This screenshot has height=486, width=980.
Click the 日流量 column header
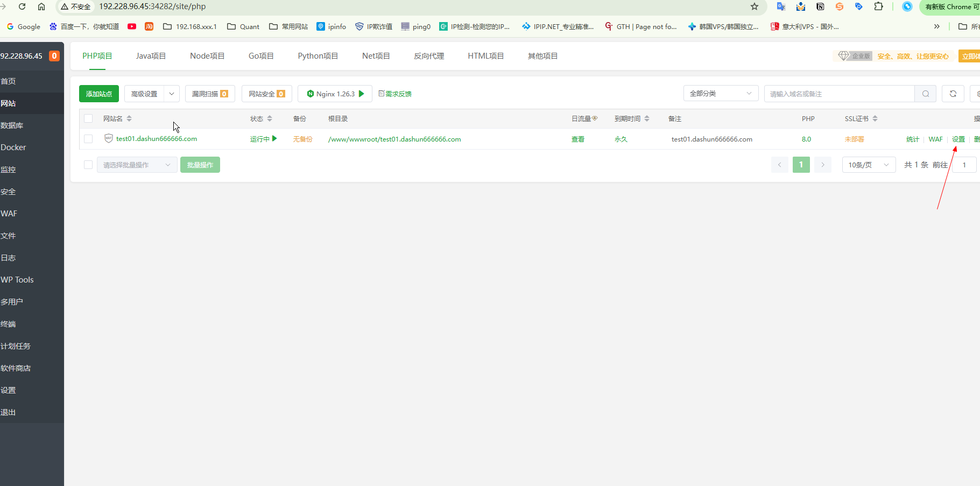(584, 118)
